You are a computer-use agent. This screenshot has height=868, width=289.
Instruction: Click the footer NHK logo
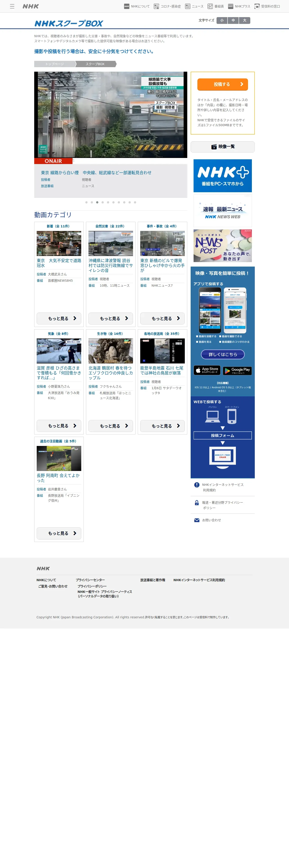click(x=43, y=569)
